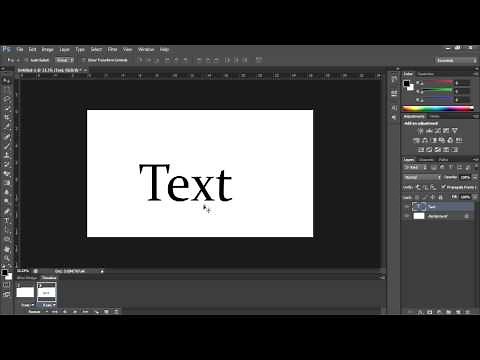Select the Hand tool
480x360 pixels.
tap(6, 249)
